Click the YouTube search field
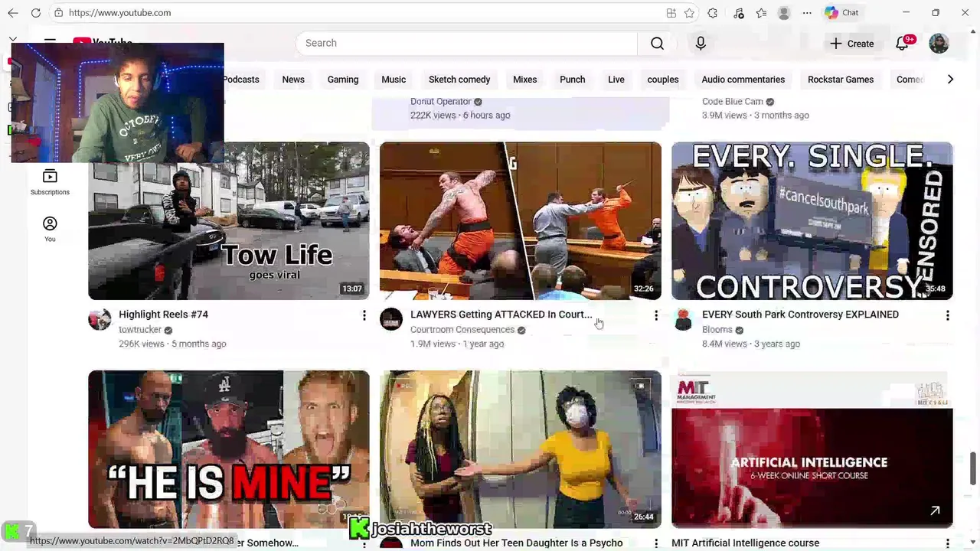 click(x=466, y=43)
